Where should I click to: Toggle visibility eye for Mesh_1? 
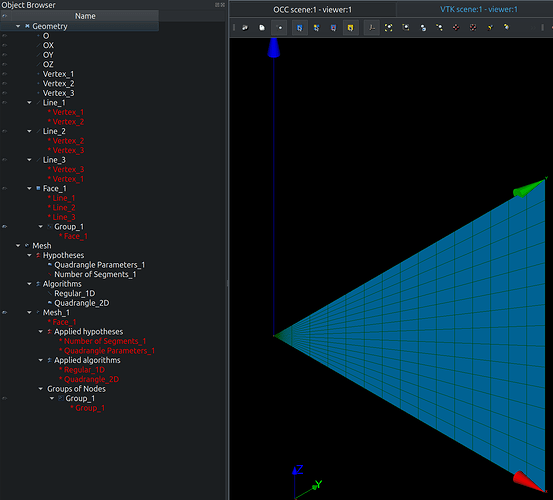point(5,313)
